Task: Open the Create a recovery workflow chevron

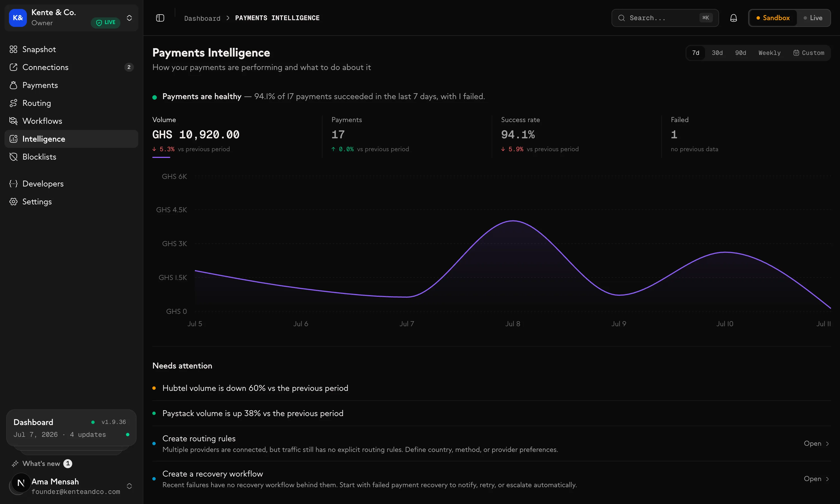Action: [x=827, y=479]
